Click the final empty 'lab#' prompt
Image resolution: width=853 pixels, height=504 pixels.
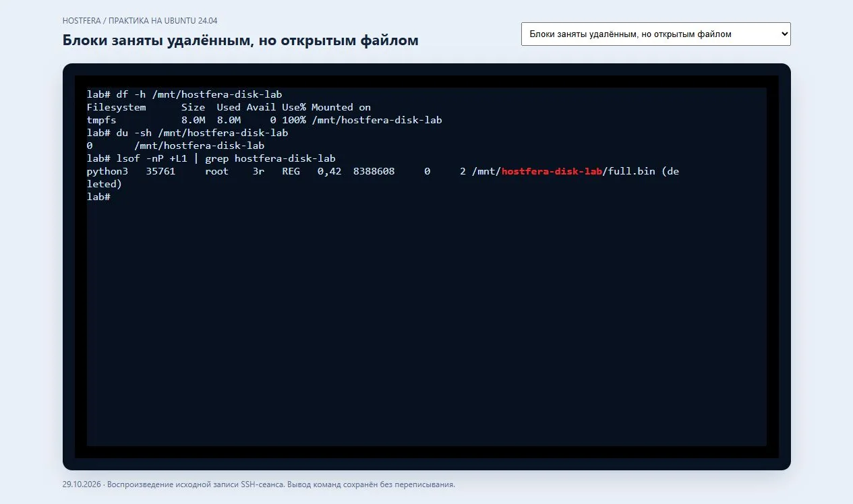coord(98,197)
